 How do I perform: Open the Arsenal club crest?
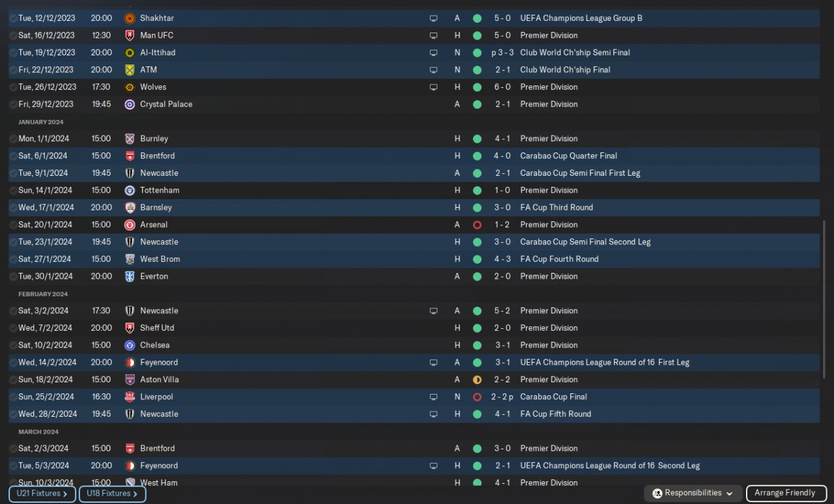129,225
